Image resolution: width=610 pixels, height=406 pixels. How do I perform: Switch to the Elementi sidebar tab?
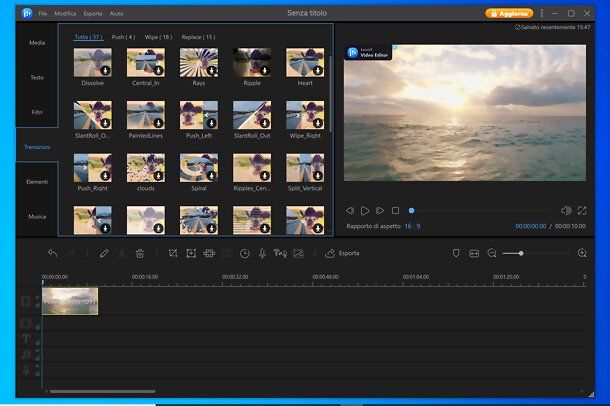[x=37, y=182]
